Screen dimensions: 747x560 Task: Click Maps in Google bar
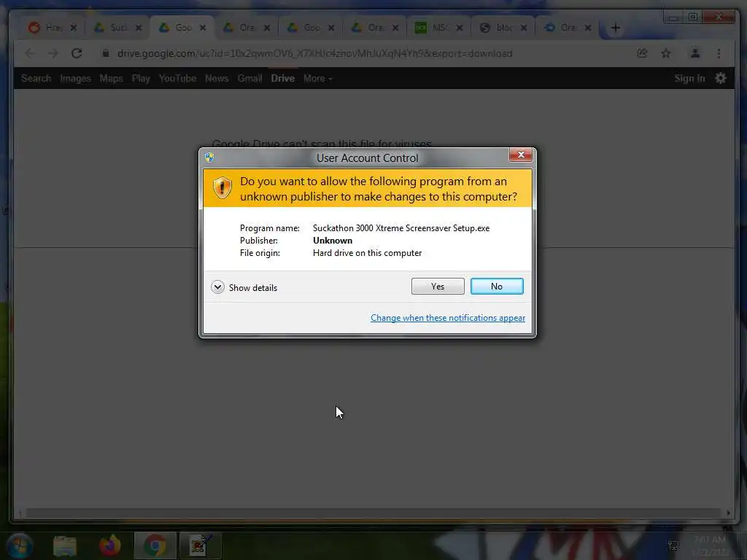point(111,78)
